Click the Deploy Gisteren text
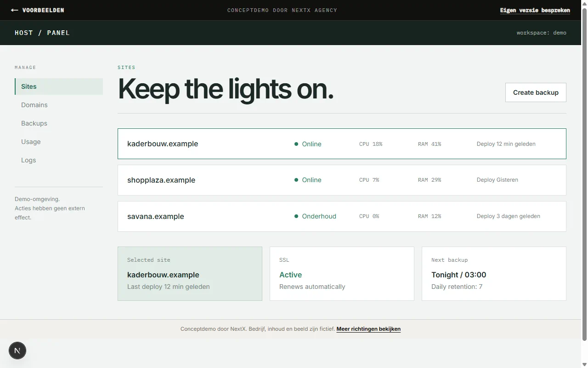The height and width of the screenshot is (368, 588). click(x=498, y=180)
